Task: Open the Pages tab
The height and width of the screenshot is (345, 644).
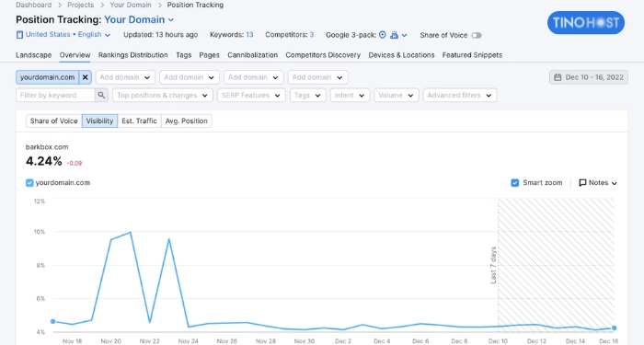Action: tap(210, 55)
